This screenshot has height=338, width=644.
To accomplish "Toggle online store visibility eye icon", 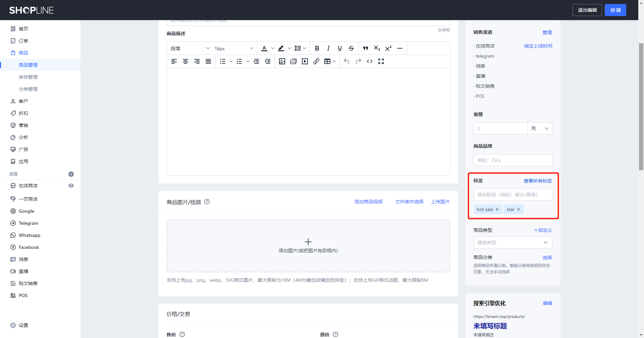I will tap(71, 186).
